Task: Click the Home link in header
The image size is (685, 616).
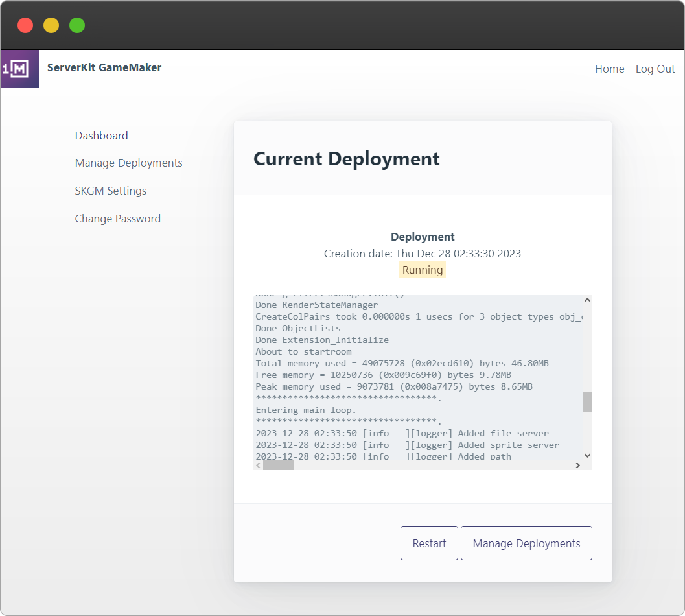Action: (609, 69)
